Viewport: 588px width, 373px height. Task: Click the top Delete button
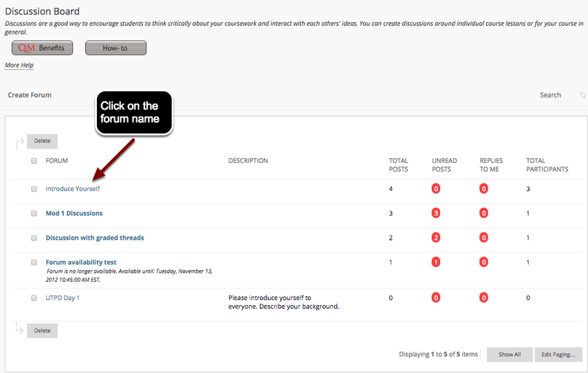(43, 142)
